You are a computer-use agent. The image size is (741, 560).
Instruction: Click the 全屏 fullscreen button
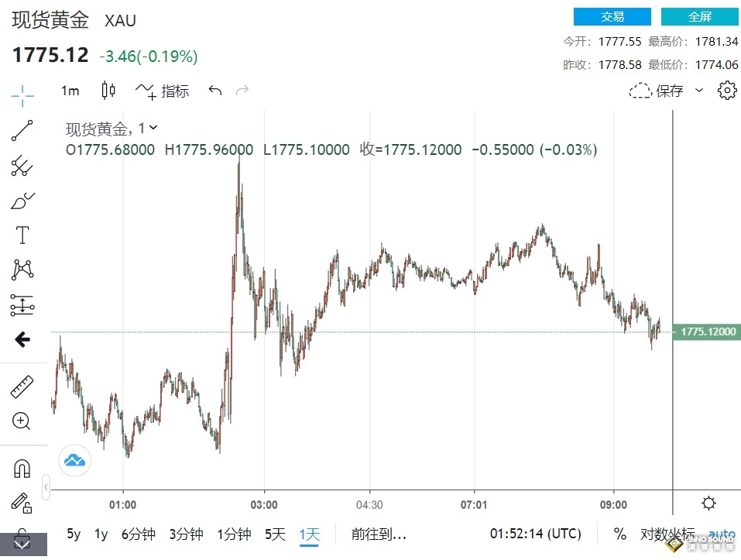(x=699, y=16)
